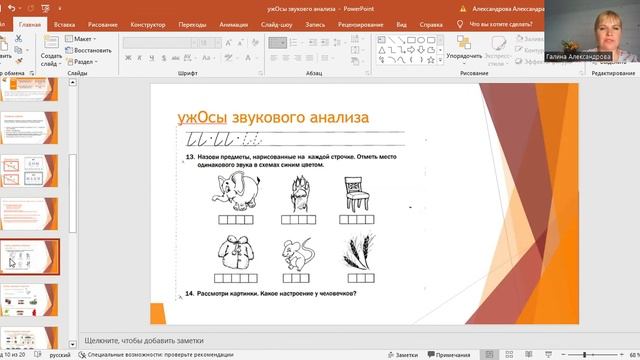Open the Макет dropdown

(x=81, y=39)
